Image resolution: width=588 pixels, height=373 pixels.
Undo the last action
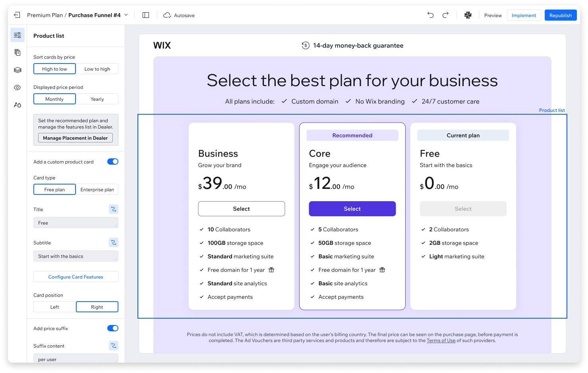point(431,15)
